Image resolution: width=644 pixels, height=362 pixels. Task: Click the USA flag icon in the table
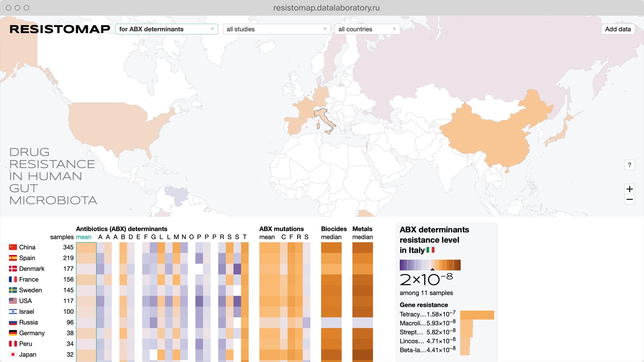click(x=13, y=301)
